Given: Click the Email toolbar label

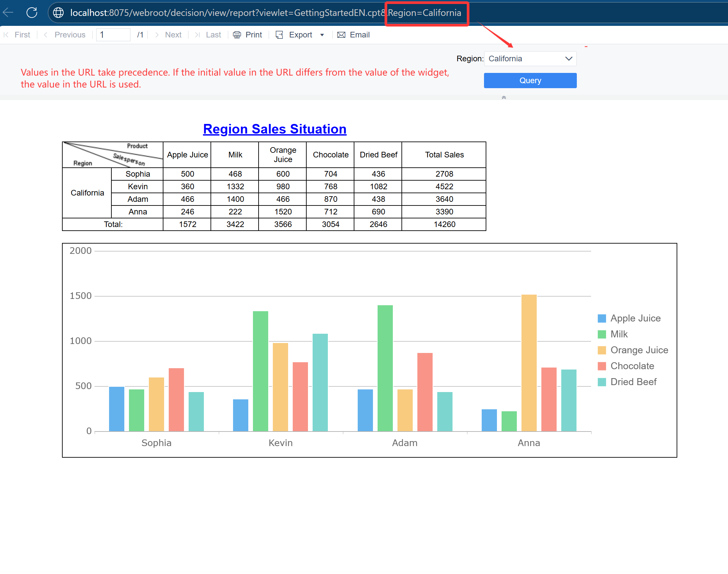Looking at the screenshot, I should coord(360,35).
